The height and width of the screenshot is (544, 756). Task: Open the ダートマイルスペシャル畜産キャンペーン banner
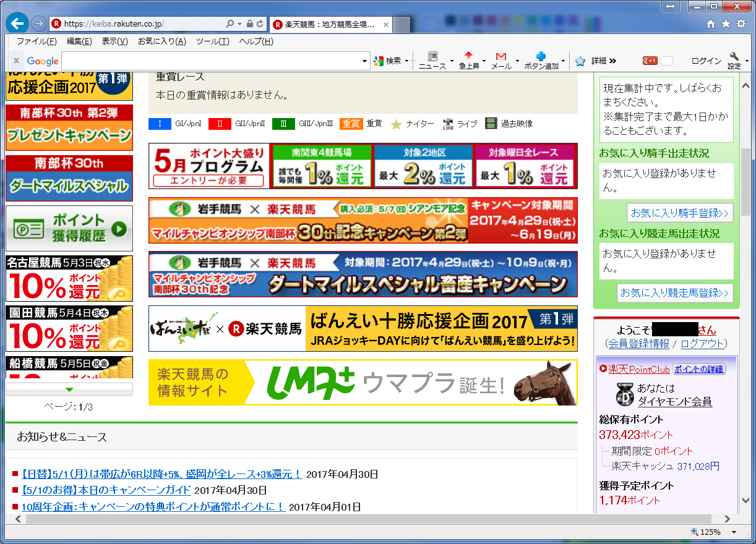click(x=363, y=274)
